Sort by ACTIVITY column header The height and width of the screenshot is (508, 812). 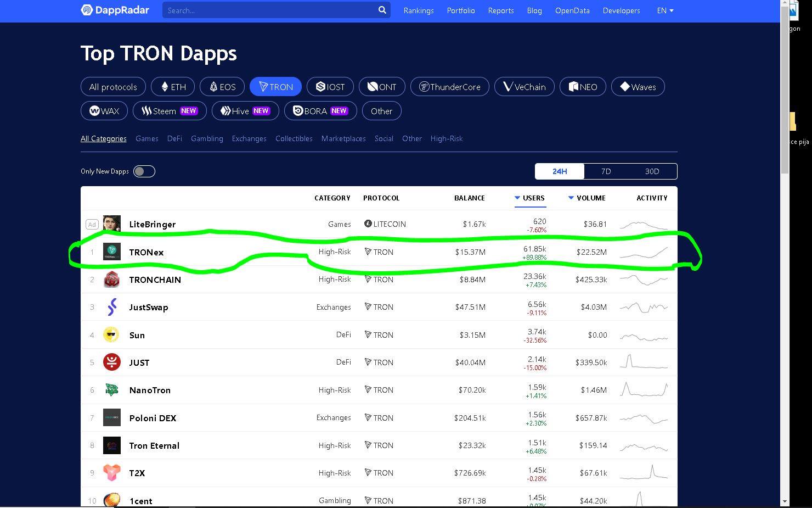pos(652,198)
